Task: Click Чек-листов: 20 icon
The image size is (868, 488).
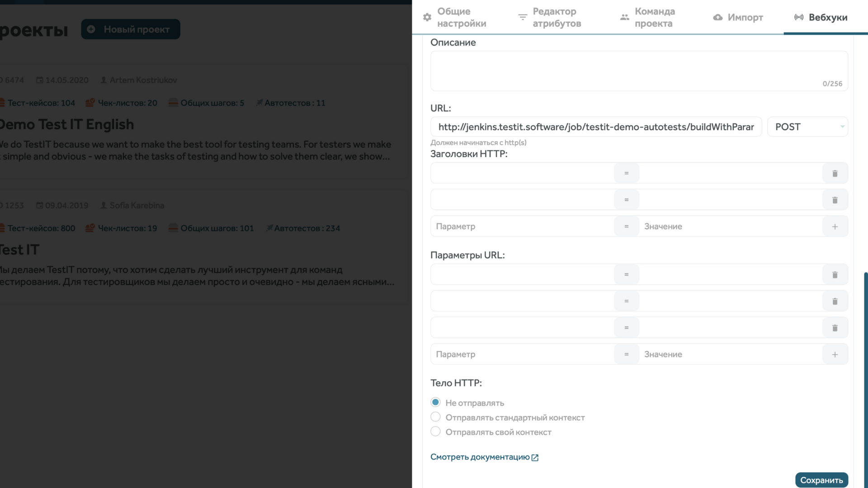Action: (90, 103)
